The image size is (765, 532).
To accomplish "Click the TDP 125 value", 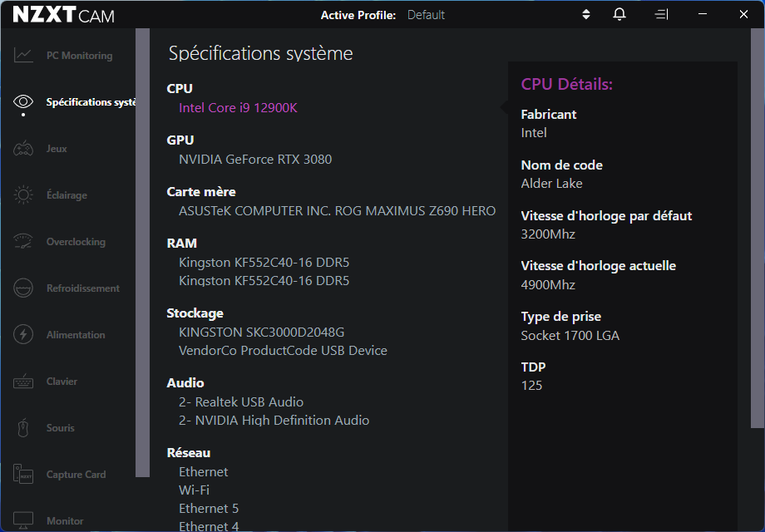I will tap(531, 386).
